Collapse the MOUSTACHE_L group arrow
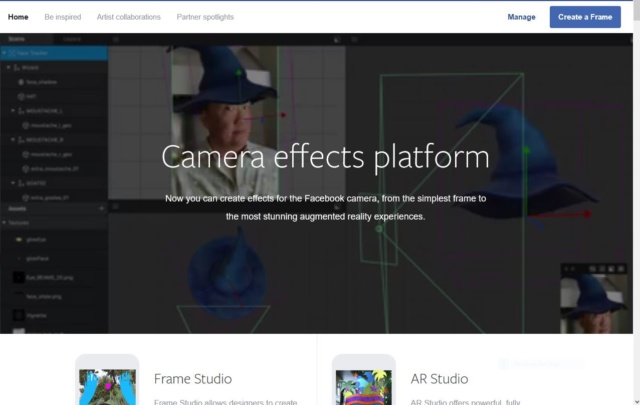This screenshot has width=640, height=405. pos(13,111)
